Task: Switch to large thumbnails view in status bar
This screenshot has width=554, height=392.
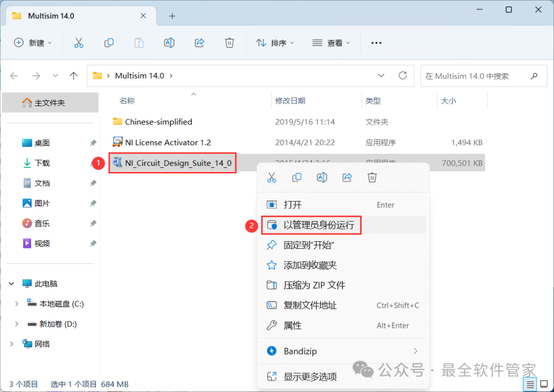Action: (543, 384)
